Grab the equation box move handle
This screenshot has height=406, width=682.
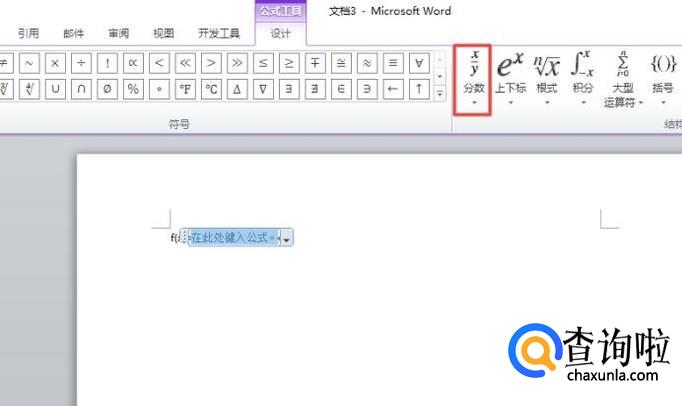tap(184, 238)
